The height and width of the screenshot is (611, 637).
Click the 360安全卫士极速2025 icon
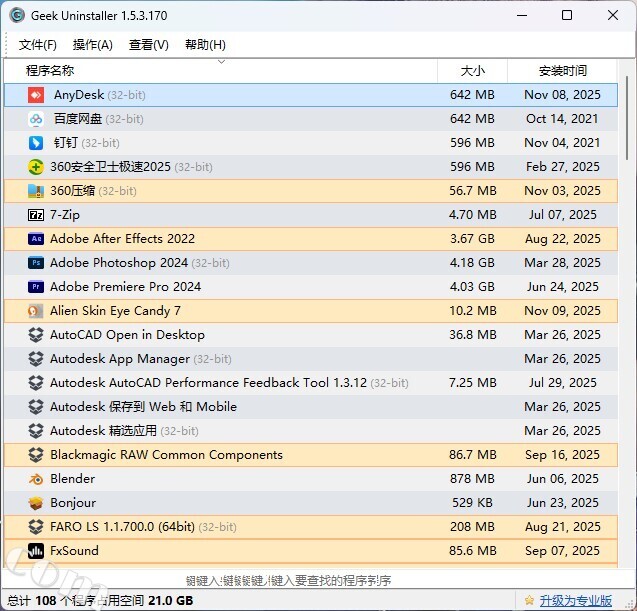point(36,167)
